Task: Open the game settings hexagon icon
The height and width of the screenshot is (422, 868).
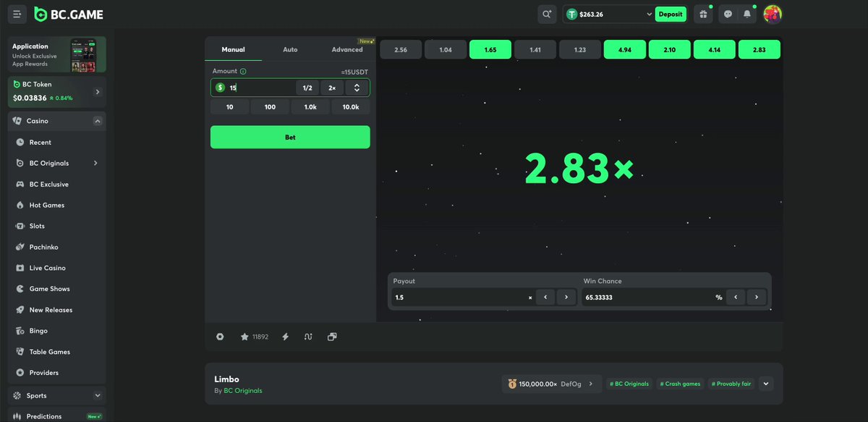Action: pos(220,337)
